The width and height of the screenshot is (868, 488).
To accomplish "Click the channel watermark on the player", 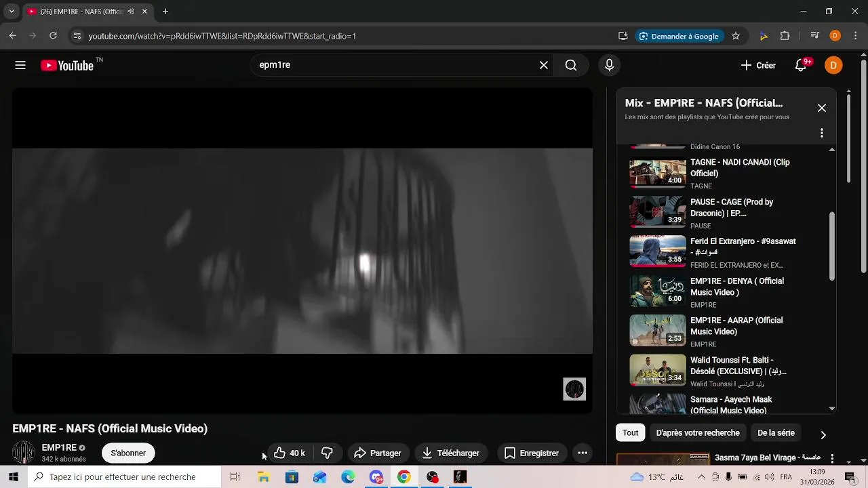I will pyautogui.click(x=574, y=389).
